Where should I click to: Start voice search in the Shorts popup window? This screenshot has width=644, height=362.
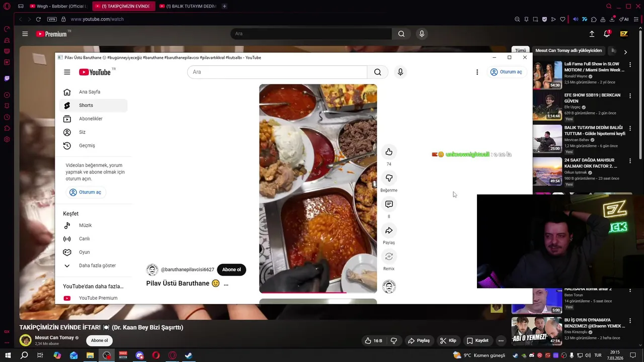point(400,72)
